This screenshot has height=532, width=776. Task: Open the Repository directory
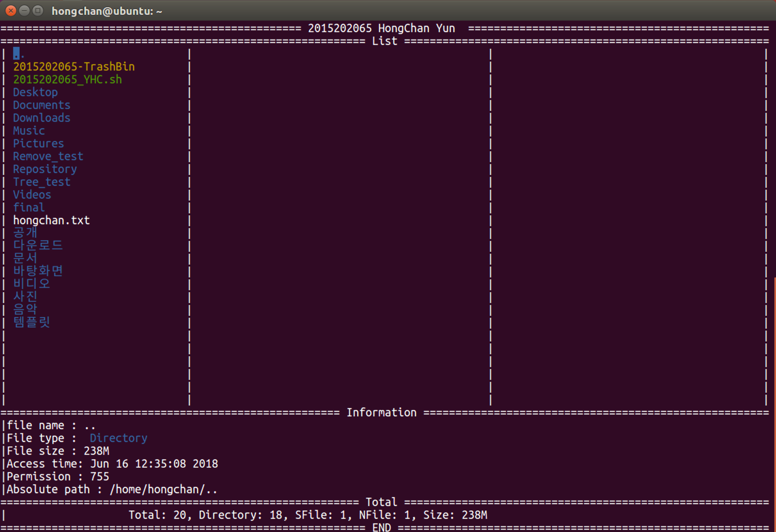[45, 169]
